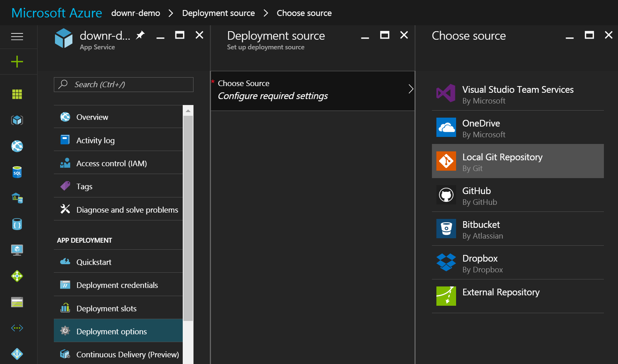Viewport: 618px width, 364px height.
Task: Focus the Search (Ctrl+/) field
Action: coord(124,85)
